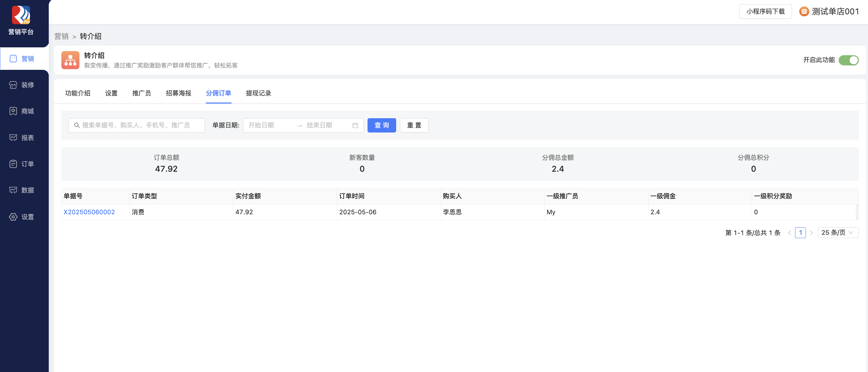Open the 装修 sidebar icon
Viewport: 868px width, 372px height.
pos(13,85)
